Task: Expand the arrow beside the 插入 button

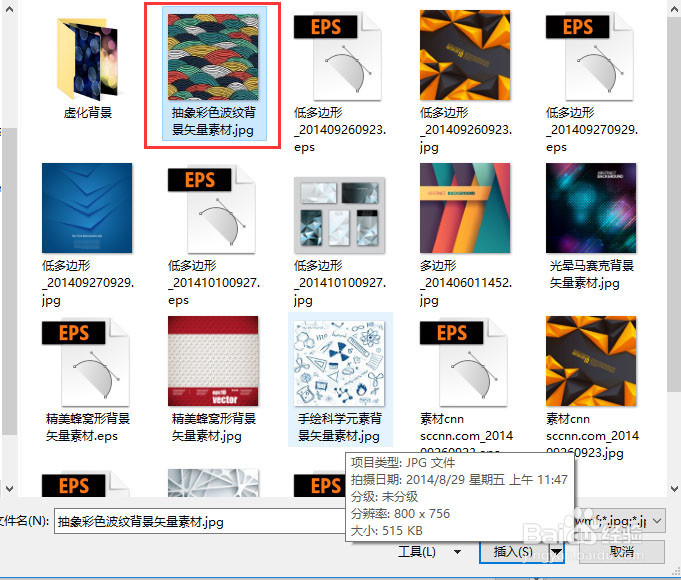Action: (556, 552)
